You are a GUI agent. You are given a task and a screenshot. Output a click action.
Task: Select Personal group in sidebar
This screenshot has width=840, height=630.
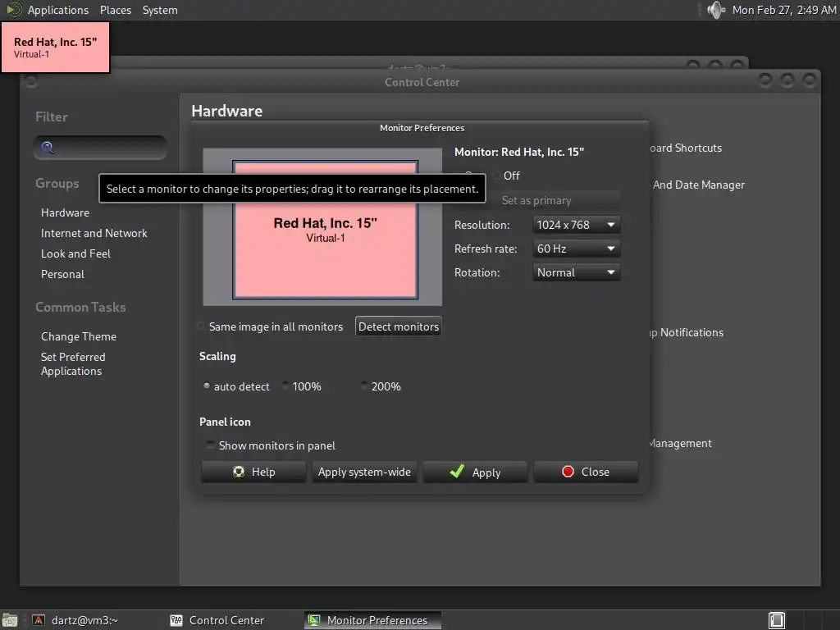[x=62, y=274]
